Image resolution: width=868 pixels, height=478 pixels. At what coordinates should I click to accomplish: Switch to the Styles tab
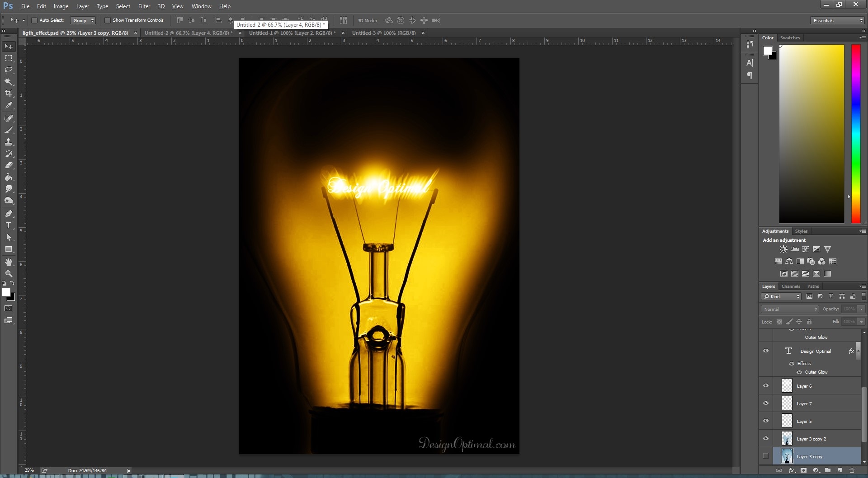click(x=801, y=231)
